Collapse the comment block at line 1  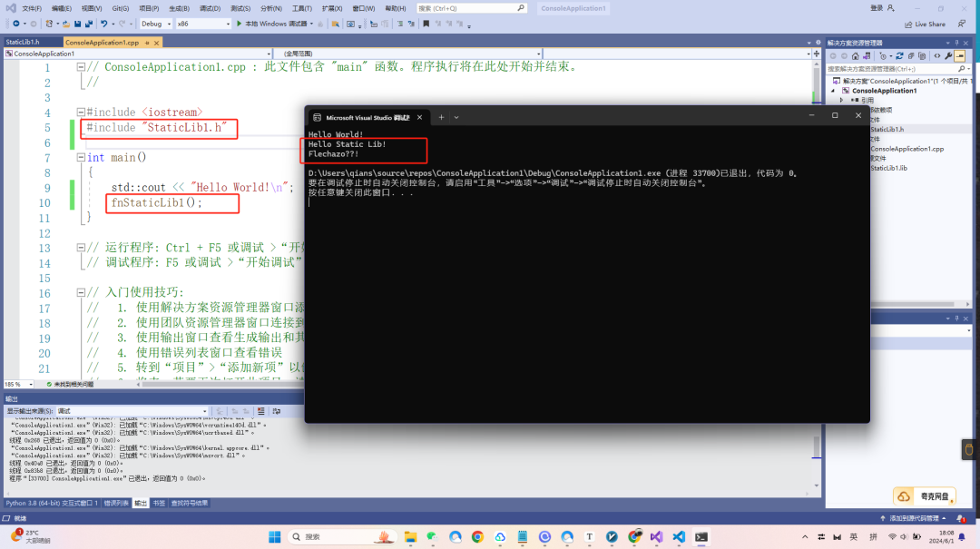coord(81,67)
